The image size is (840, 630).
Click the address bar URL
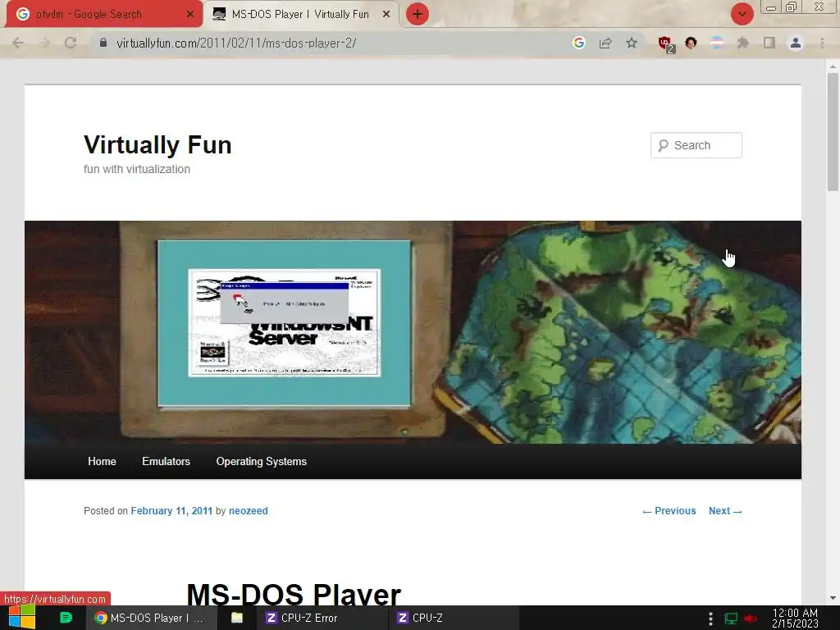(x=236, y=43)
